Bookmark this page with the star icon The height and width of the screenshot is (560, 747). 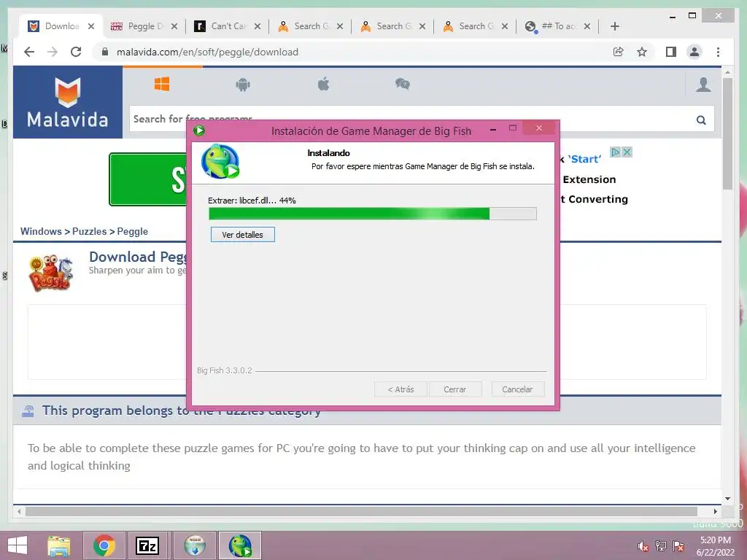[x=642, y=52]
